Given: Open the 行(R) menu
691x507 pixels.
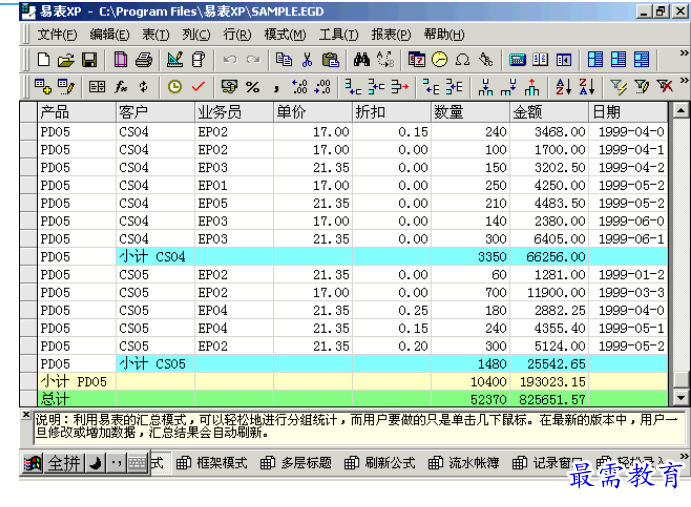Looking at the screenshot, I should click(237, 34).
